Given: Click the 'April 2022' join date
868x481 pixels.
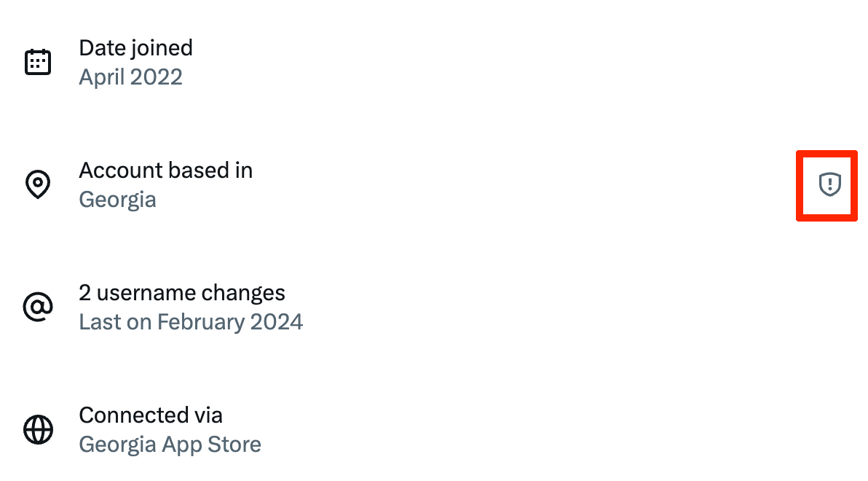Looking at the screenshot, I should coord(130,77).
